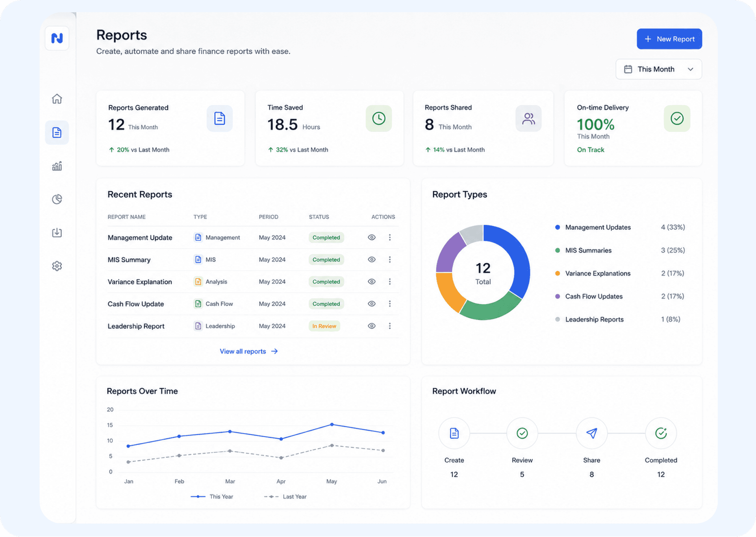Image resolution: width=756 pixels, height=537 pixels.
Task: View the Variance Explanation report via eye icon
Action: 372,282
